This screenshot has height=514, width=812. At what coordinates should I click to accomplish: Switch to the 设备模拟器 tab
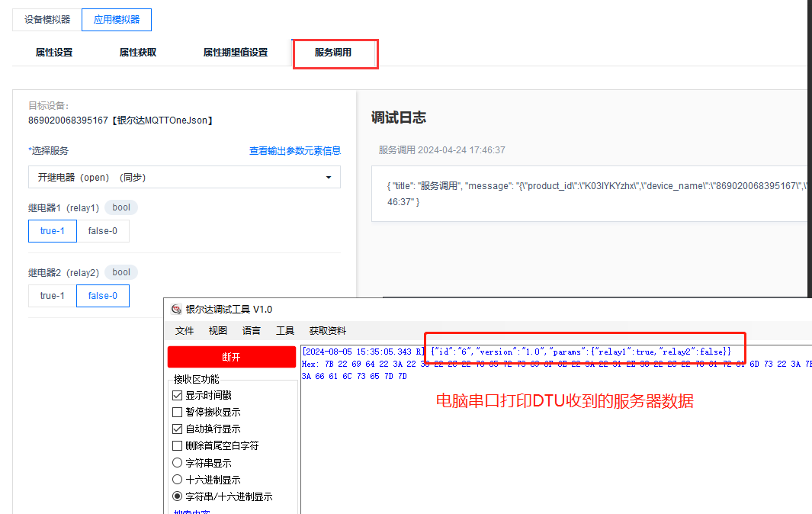47,20
